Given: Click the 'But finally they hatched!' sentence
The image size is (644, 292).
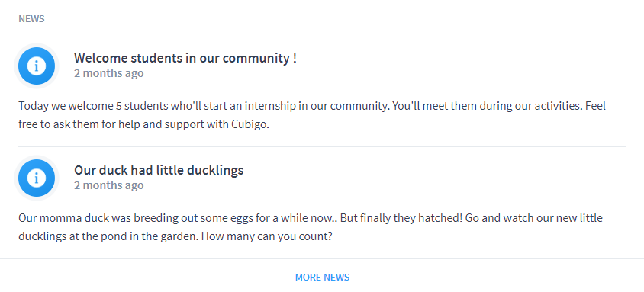Looking at the screenshot, I should [x=401, y=218].
